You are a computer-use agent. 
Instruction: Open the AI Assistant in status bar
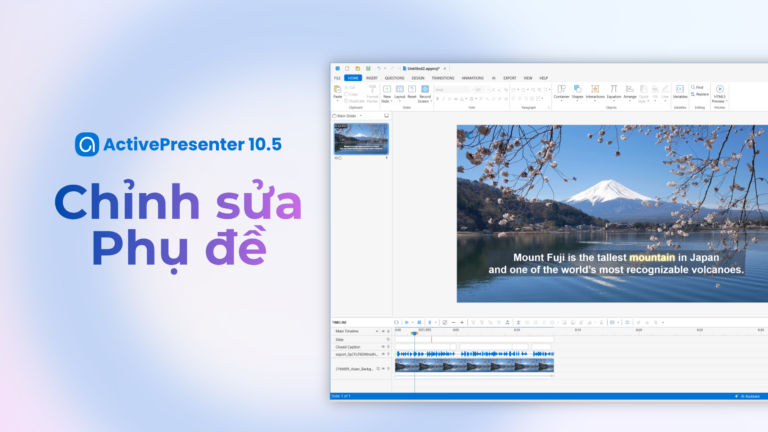tap(747, 396)
